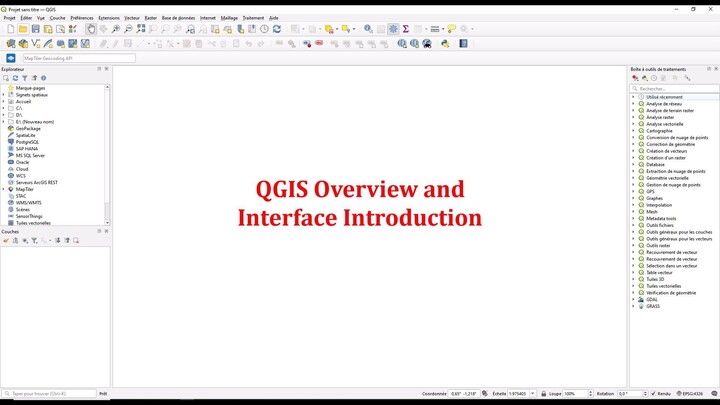Click the MapTiler plugin icon
Image resolution: width=720 pixels, height=405 pixels.
(11, 58)
